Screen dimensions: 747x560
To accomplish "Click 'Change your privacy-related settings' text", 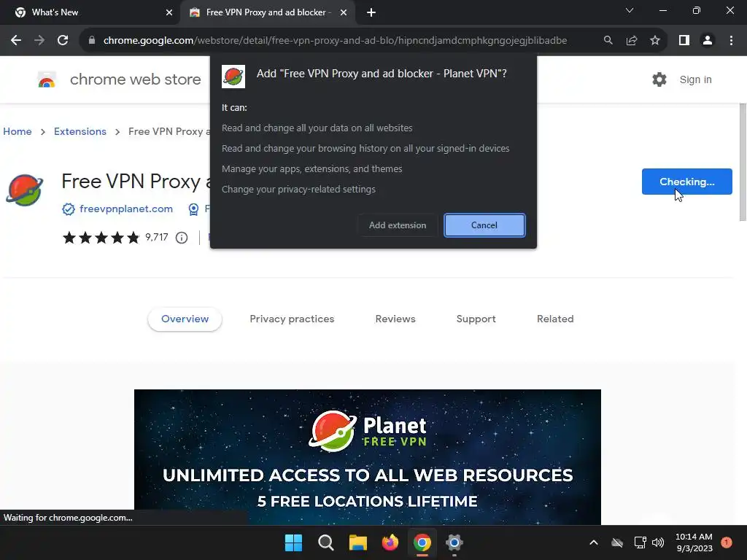I will point(298,190).
